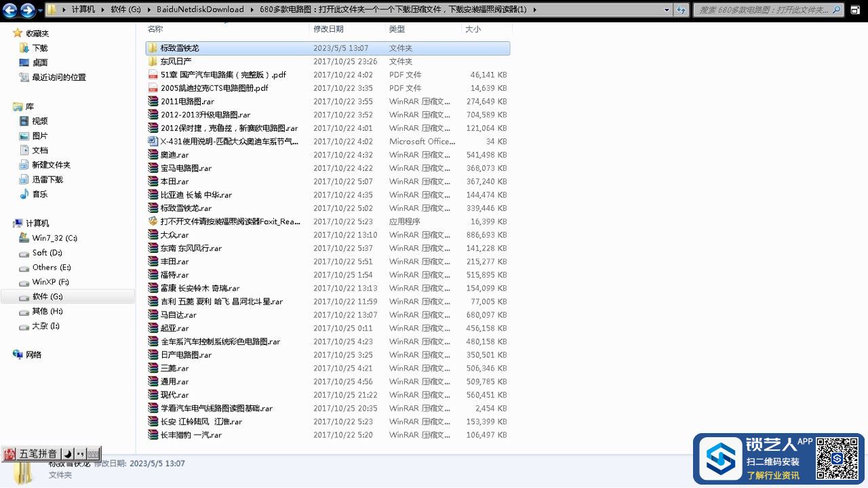Image resolution: width=868 pixels, height=488 pixels.
Task: Go forward with the Forward arrow button
Action: pyautogui.click(x=27, y=9)
